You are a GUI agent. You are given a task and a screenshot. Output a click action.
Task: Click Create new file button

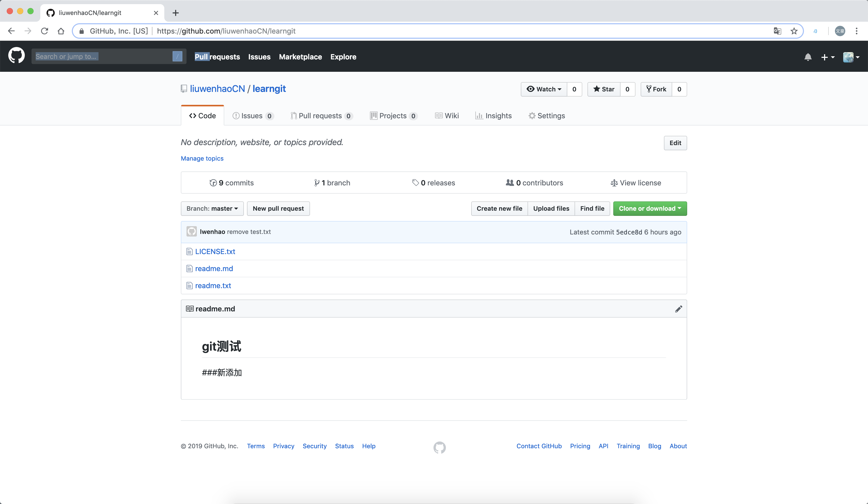(499, 208)
